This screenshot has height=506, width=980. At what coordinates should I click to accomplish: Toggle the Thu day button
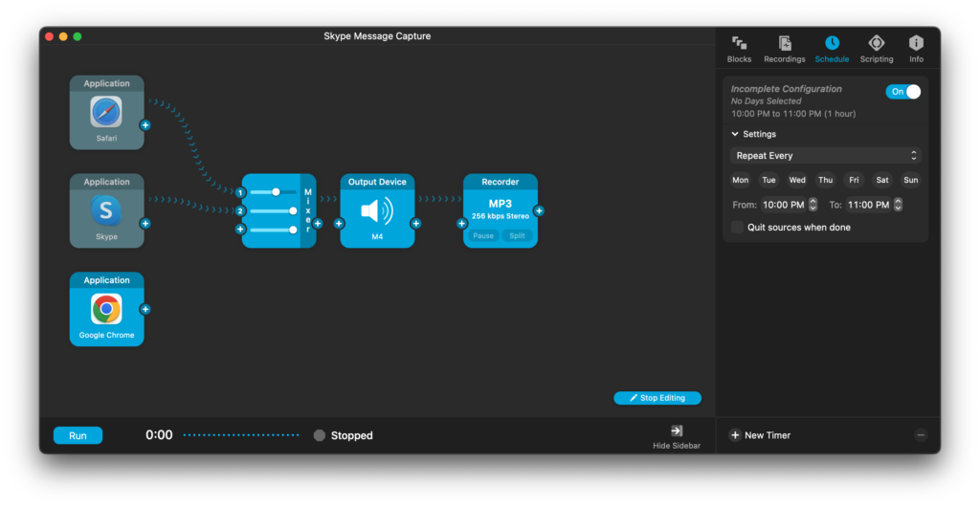826,180
